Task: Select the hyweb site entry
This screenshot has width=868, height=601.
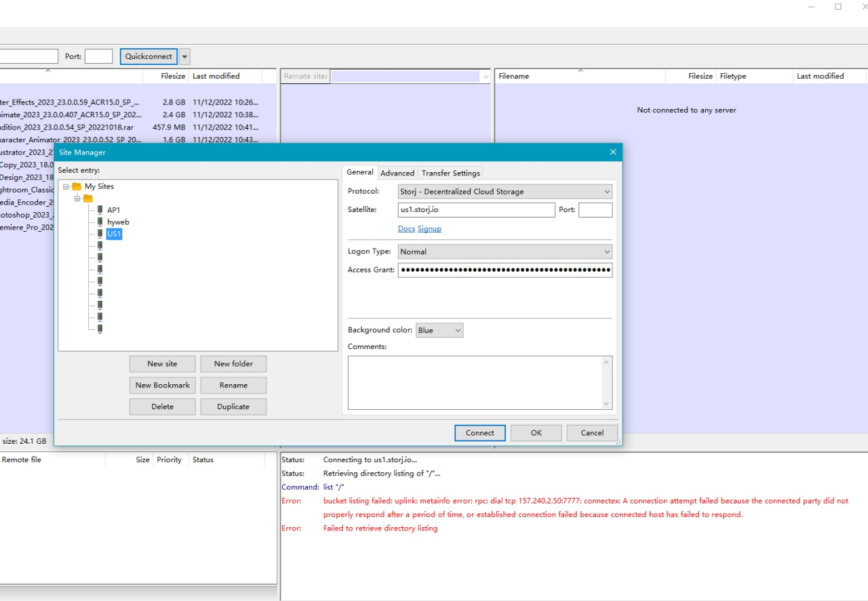Action: [118, 222]
